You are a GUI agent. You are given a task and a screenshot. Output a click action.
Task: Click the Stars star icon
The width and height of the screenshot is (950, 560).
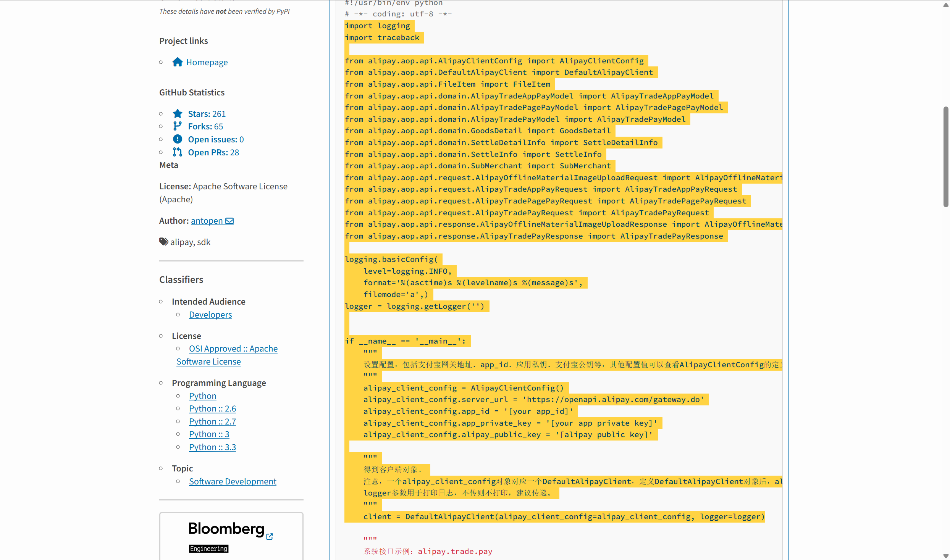177,114
